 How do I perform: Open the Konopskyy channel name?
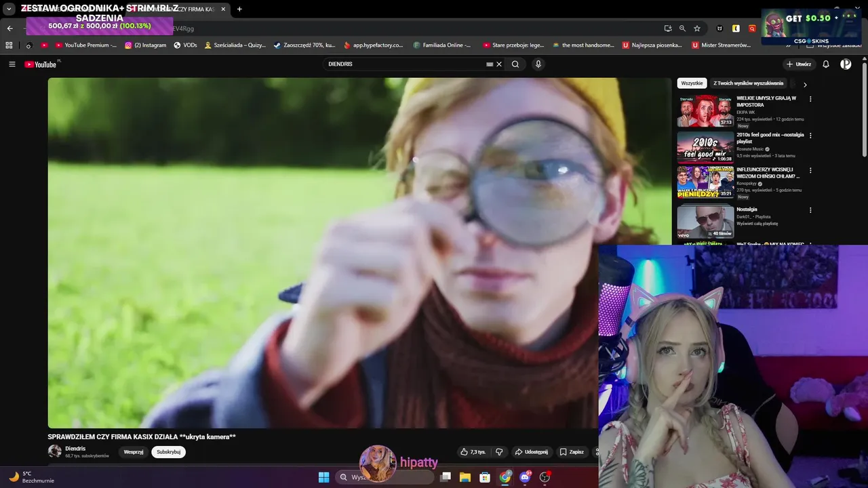[746, 184]
